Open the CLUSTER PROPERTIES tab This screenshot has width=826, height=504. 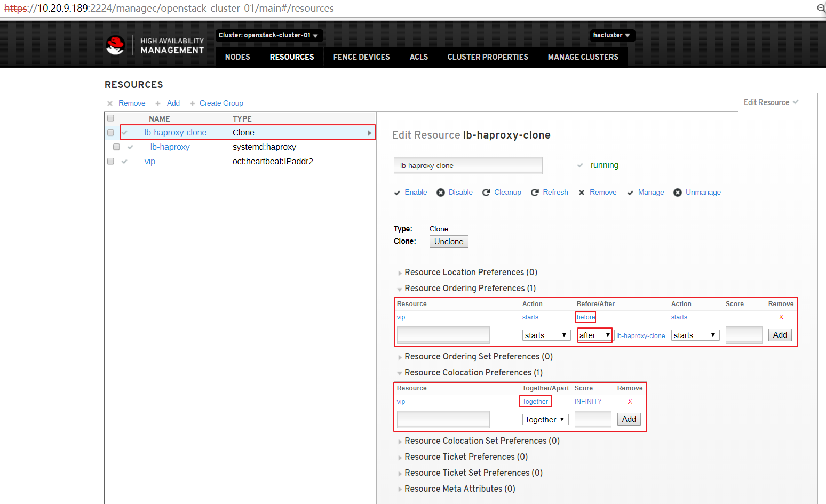(488, 57)
